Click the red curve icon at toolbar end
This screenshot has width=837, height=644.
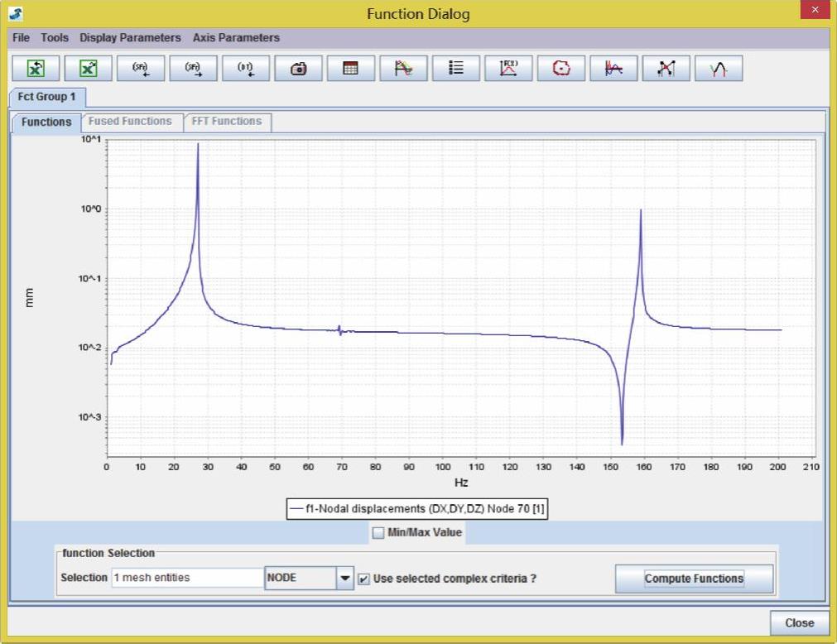[x=719, y=69]
